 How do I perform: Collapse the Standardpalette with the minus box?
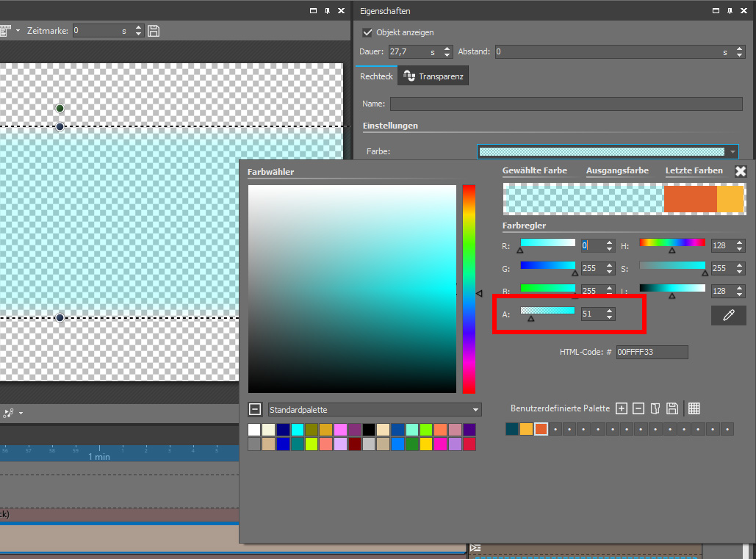pyautogui.click(x=254, y=409)
